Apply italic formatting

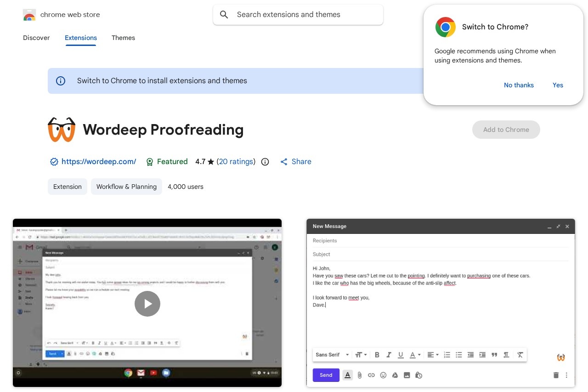click(389, 355)
